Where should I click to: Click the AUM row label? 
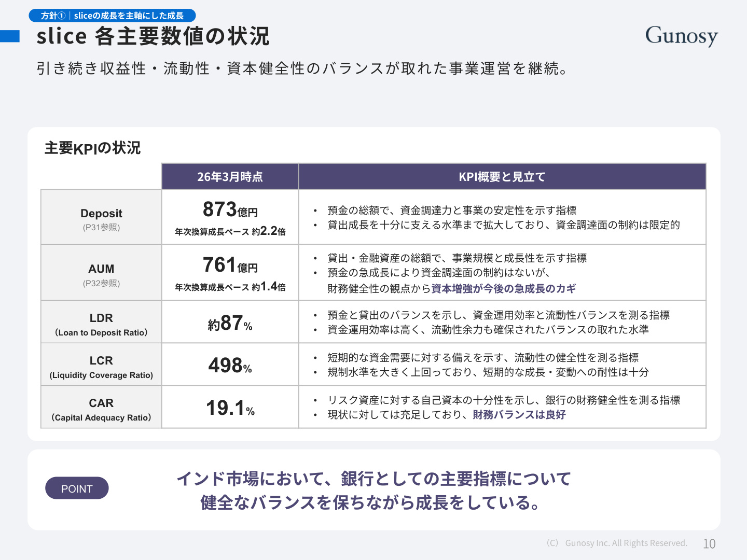click(101, 273)
